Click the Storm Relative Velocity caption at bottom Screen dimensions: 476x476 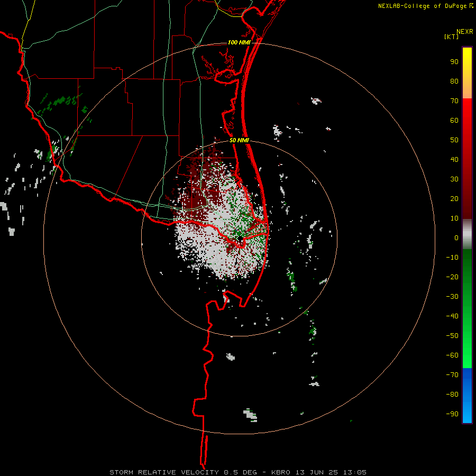tap(237, 472)
